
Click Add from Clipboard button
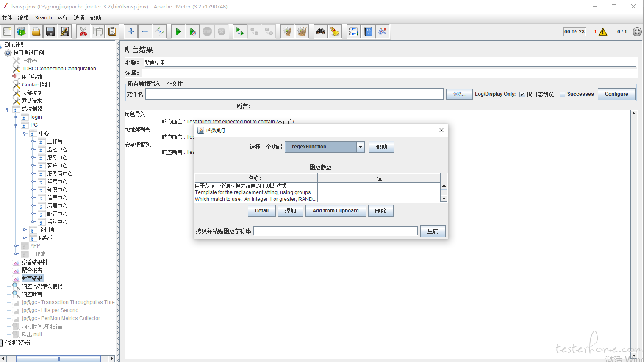pos(336,211)
